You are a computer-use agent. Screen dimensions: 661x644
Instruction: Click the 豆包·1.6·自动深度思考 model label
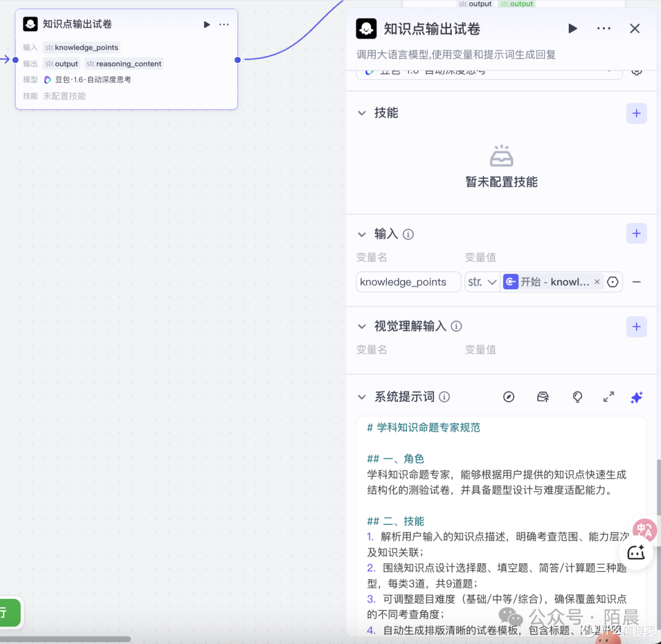[93, 80]
